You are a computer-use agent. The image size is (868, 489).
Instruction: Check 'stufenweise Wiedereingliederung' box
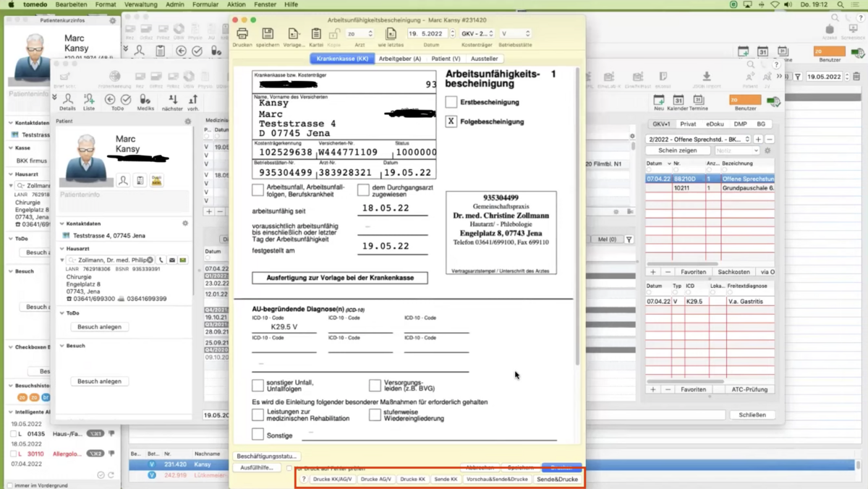[x=375, y=414]
